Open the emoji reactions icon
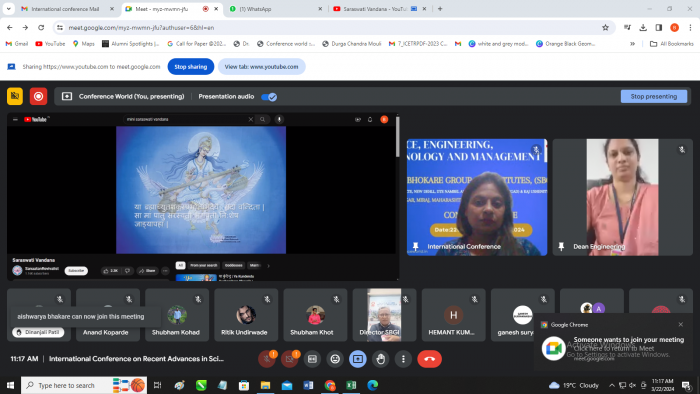700x394 pixels. tap(335, 359)
